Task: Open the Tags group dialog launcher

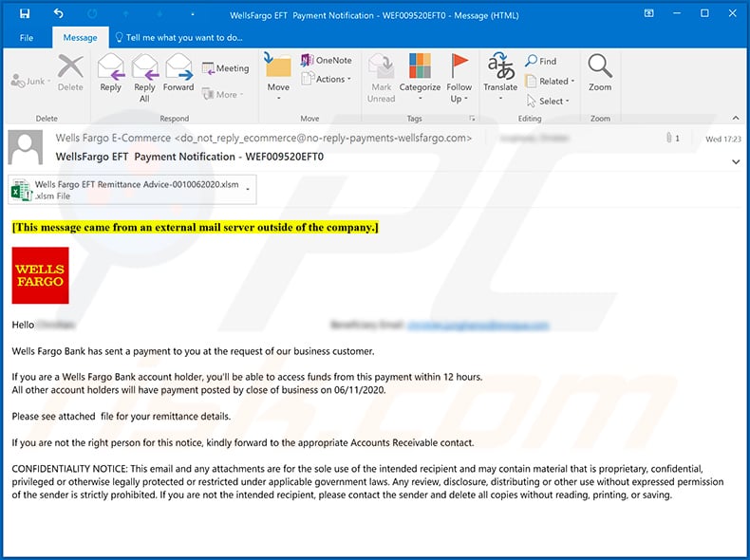Action: pos(472,118)
